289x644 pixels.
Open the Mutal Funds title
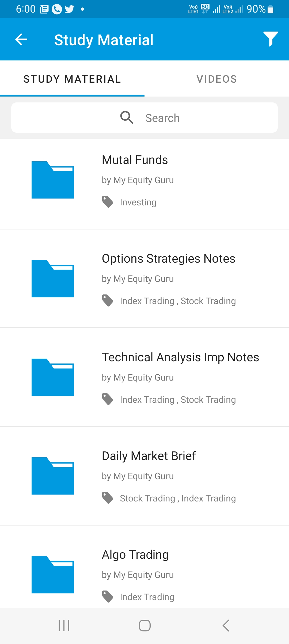pos(135,160)
